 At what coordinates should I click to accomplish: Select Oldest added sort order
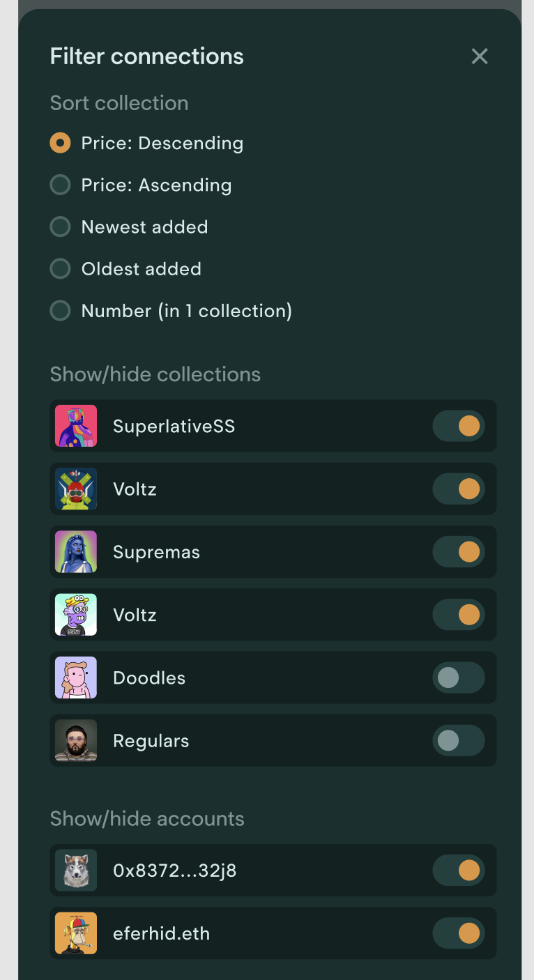tap(60, 268)
